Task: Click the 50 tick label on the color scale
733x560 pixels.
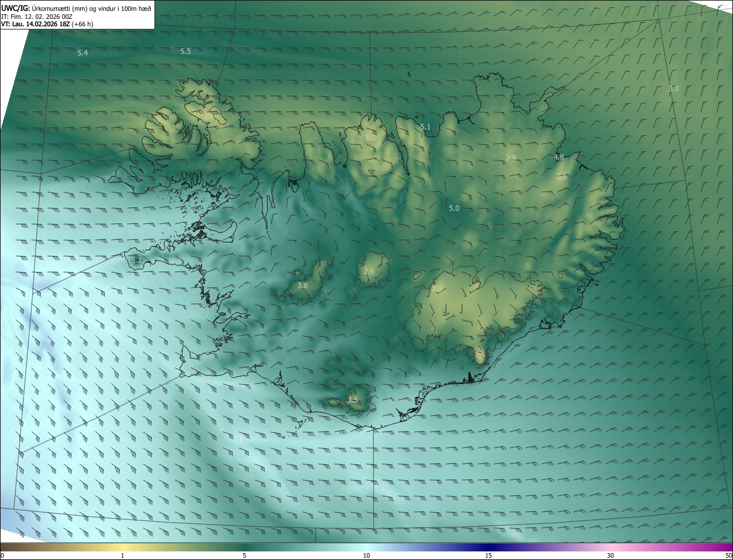Action: tap(728, 555)
